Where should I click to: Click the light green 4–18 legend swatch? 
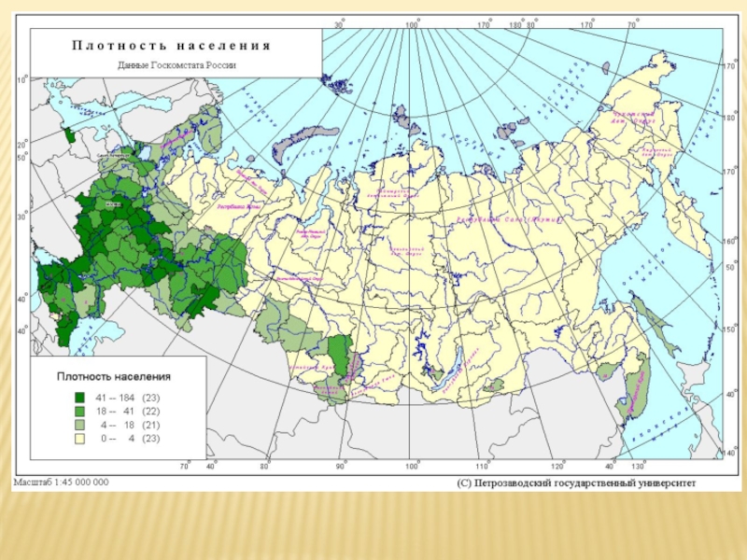tap(80, 424)
